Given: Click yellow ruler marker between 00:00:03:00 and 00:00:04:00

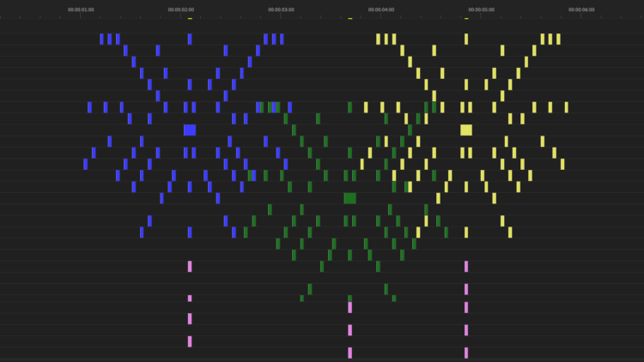Looking at the screenshot, I should [x=349, y=17].
